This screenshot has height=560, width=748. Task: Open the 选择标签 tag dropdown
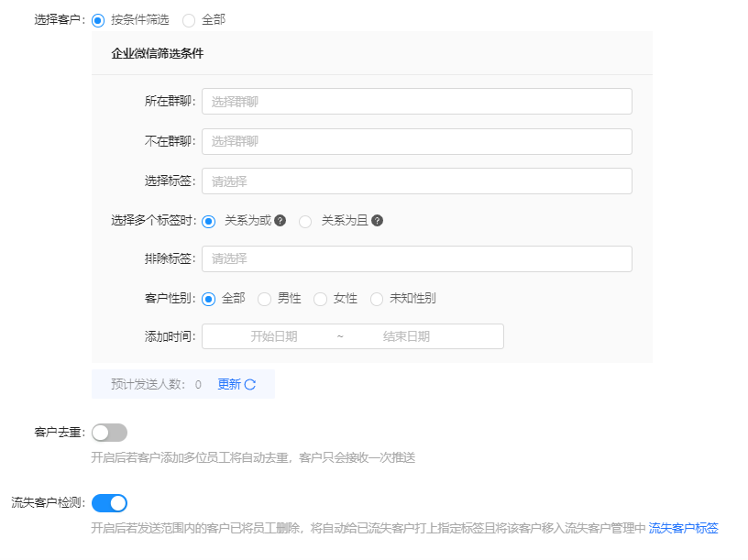pyautogui.click(x=417, y=181)
